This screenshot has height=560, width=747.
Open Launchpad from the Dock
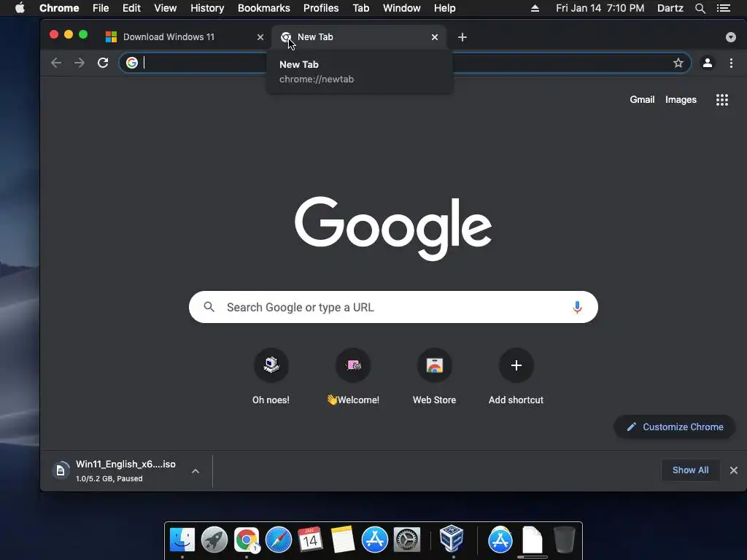click(214, 540)
